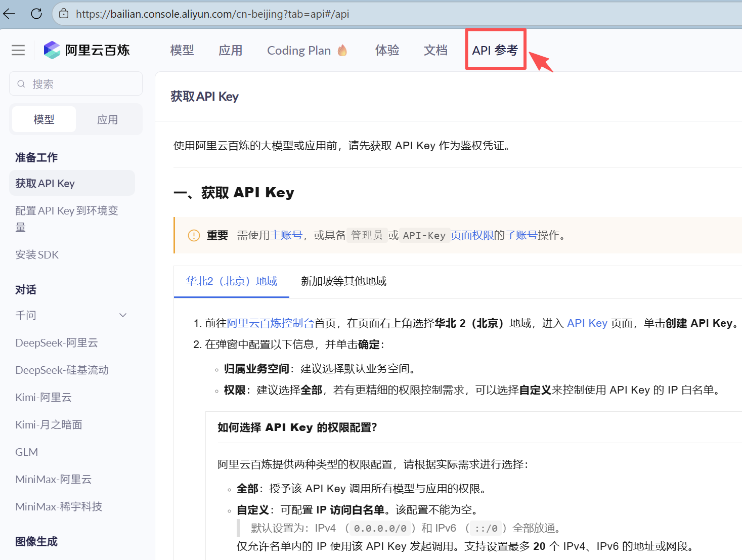Select 获取 API Key in sidebar
The width and height of the screenshot is (742, 560).
click(x=72, y=183)
